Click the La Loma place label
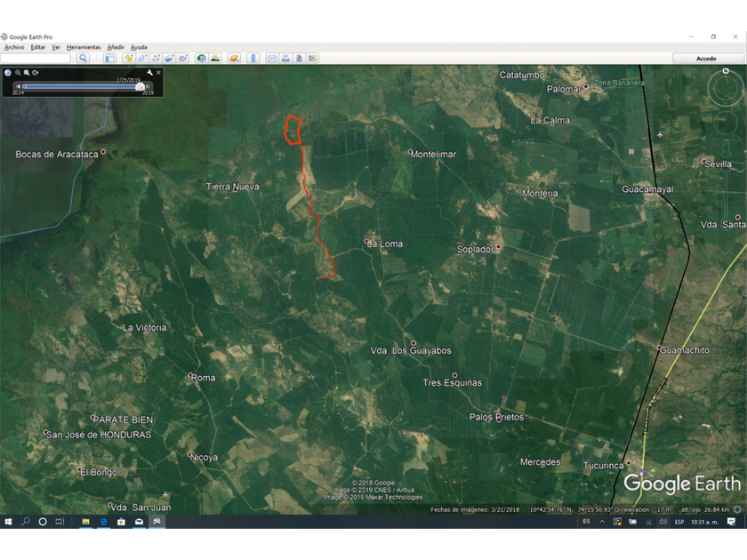 coord(385,244)
